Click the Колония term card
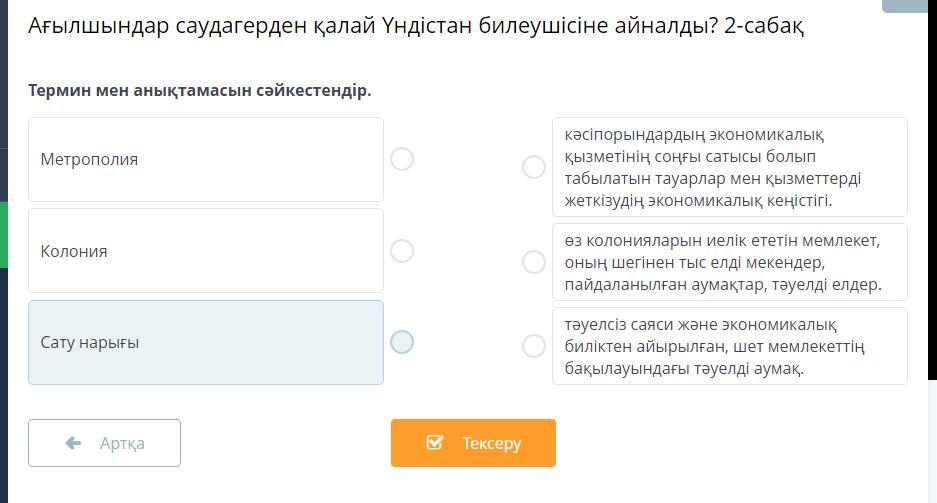The width and height of the screenshot is (937, 503). point(206,251)
